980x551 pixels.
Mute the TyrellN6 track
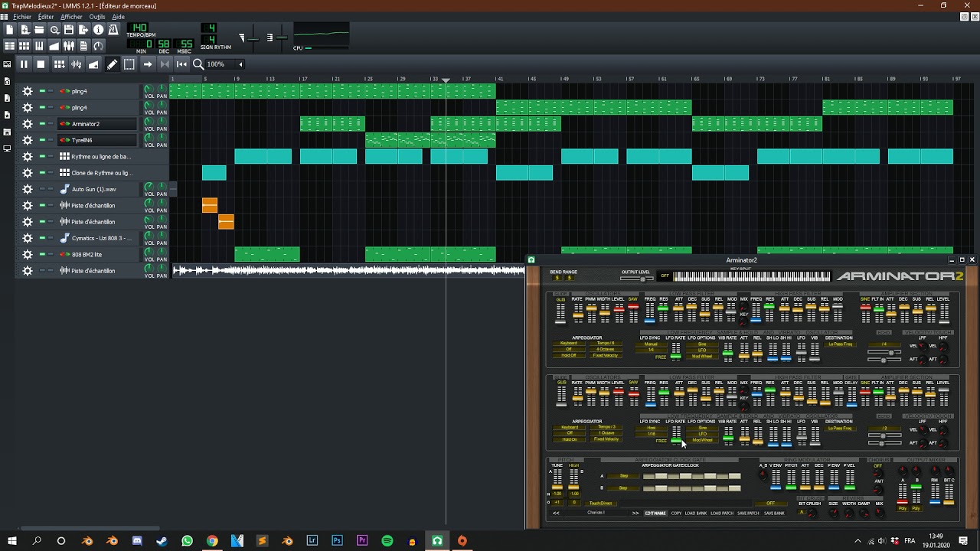42,140
